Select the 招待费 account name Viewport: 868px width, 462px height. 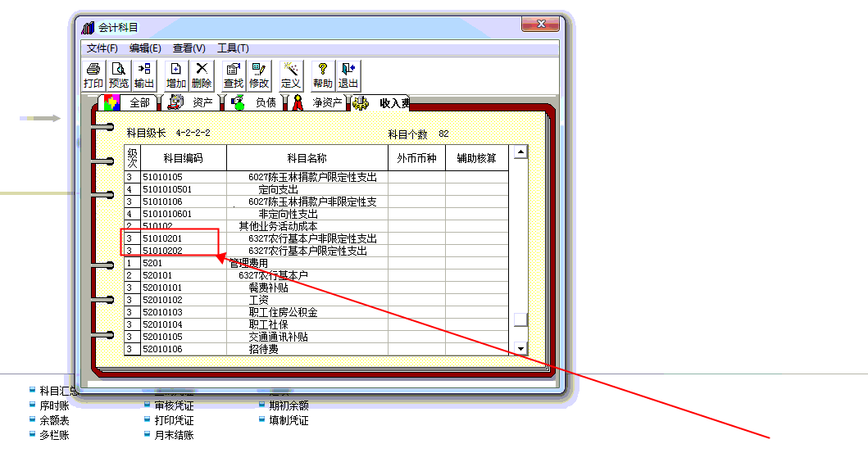[263, 349]
